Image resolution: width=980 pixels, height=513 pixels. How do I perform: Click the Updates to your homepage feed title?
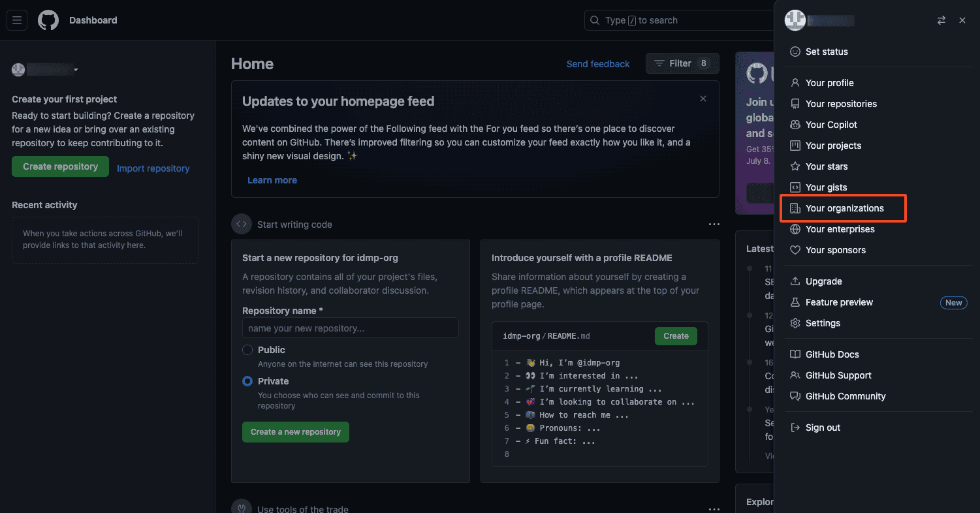coord(338,101)
